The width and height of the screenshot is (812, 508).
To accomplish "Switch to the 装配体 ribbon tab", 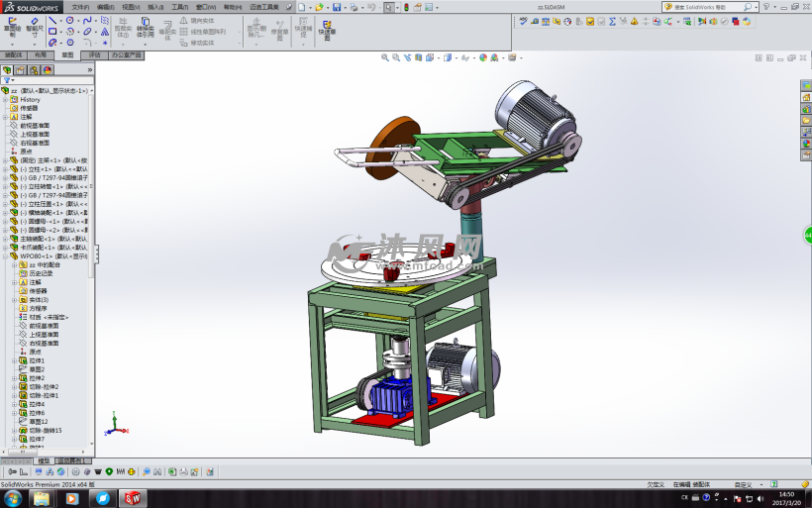I will click(x=14, y=54).
